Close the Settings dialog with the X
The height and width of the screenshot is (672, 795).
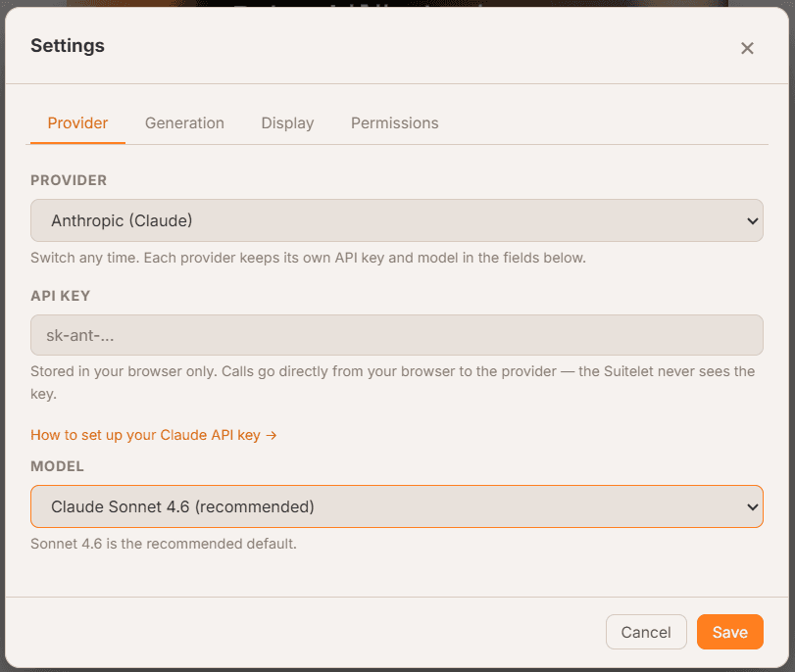[x=747, y=48]
